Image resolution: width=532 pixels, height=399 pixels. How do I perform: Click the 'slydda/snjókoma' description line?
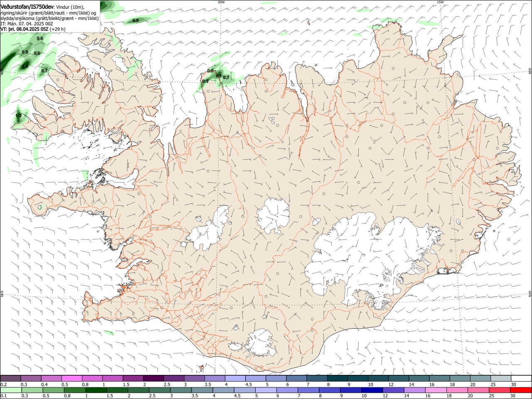tap(49, 18)
